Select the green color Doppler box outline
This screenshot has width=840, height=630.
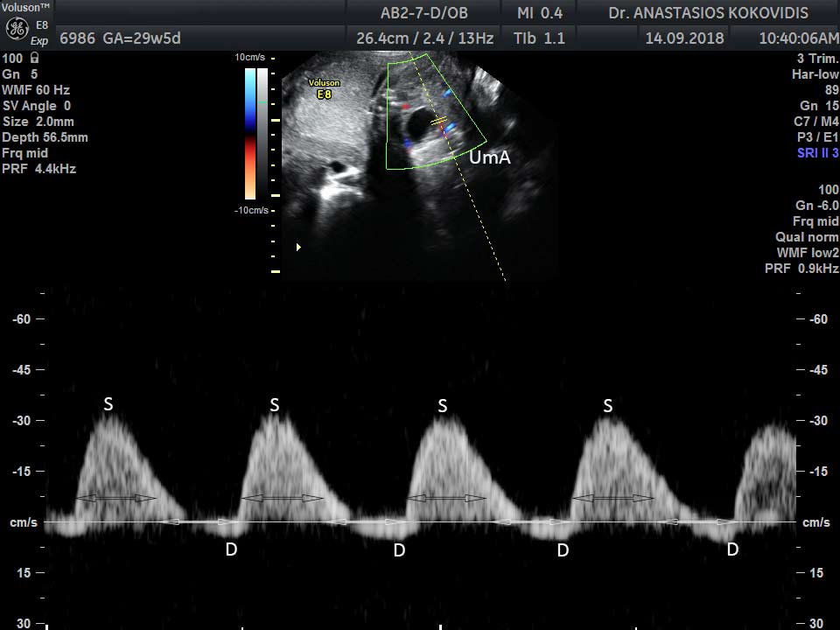click(436, 111)
